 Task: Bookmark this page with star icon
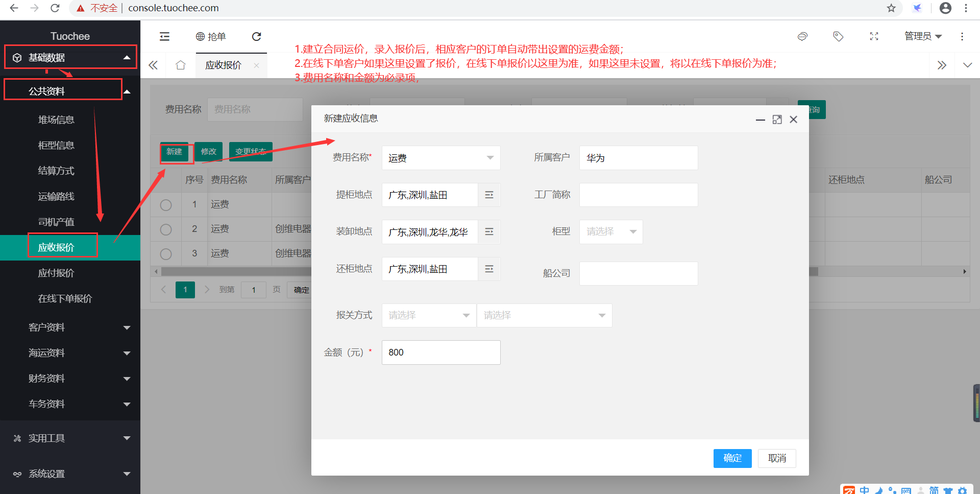click(891, 8)
